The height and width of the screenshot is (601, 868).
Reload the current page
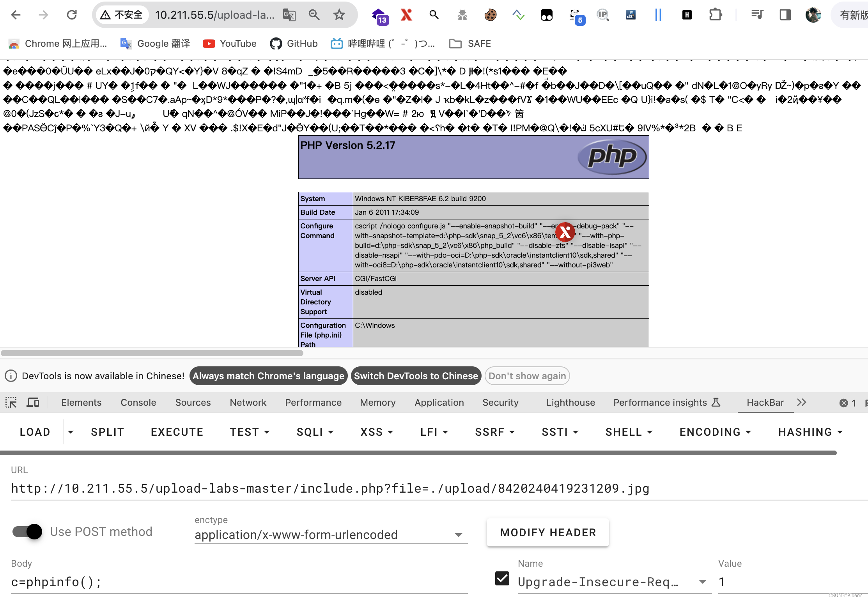coord(72,15)
